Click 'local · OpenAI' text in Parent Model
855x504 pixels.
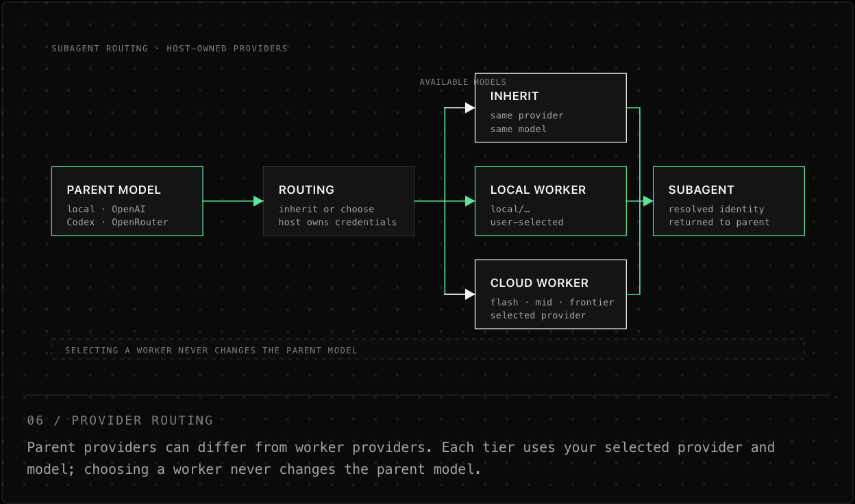106,209
